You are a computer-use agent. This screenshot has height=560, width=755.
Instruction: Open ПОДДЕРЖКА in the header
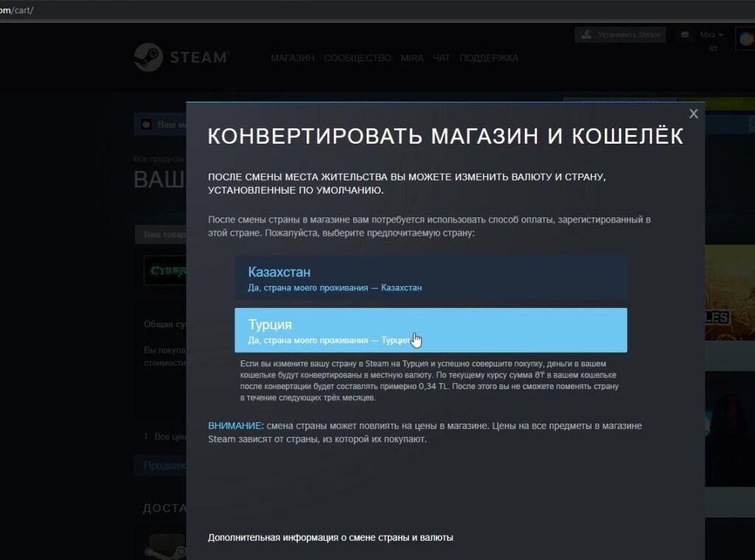point(489,58)
